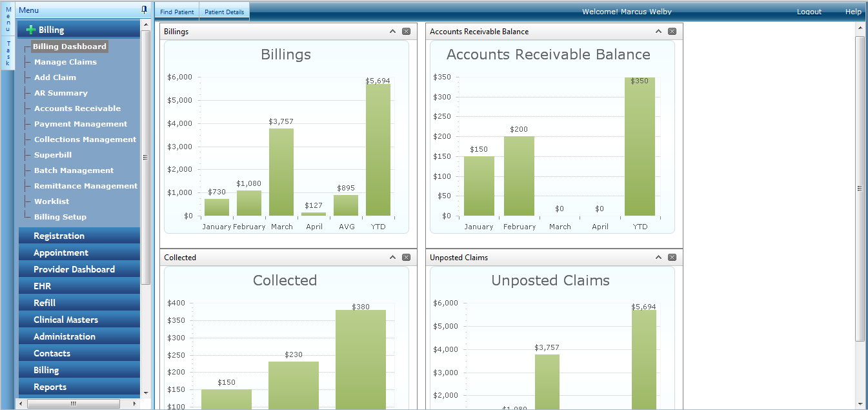This screenshot has width=868, height=410.
Task: Open Accounts Receivable menu item
Action: coord(77,108)
